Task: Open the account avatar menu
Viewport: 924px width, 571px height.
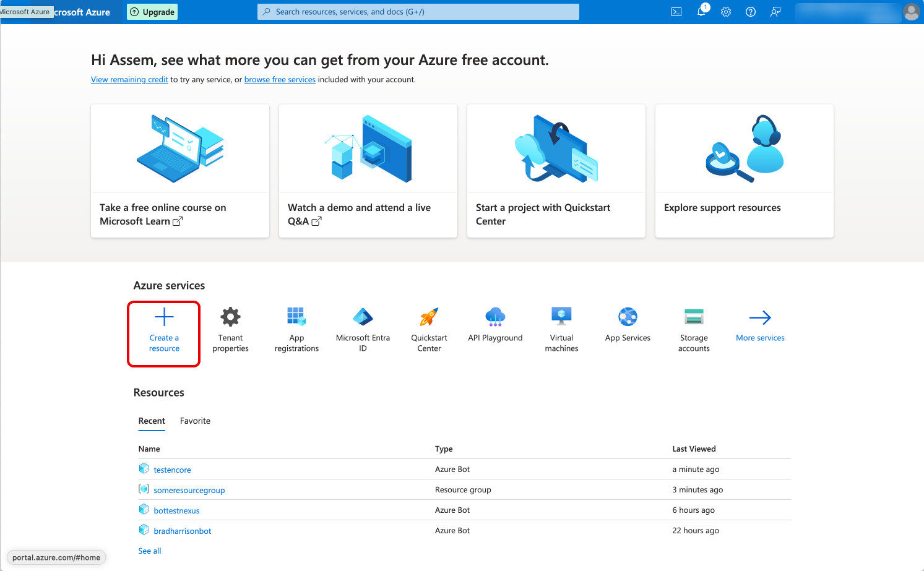Action: 911,12
